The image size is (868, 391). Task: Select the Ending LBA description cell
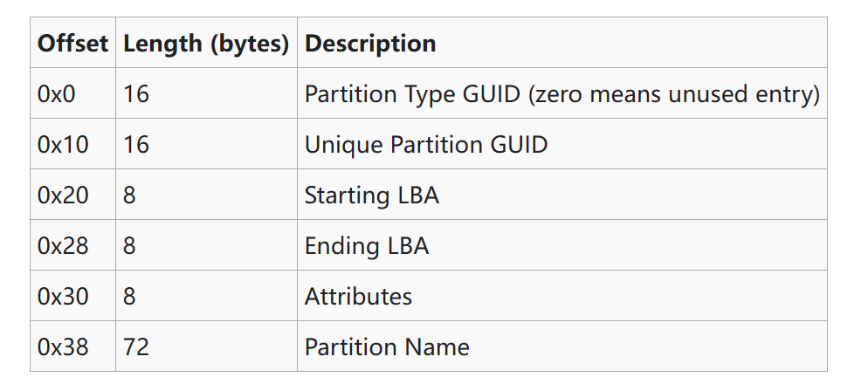(367, 245)
